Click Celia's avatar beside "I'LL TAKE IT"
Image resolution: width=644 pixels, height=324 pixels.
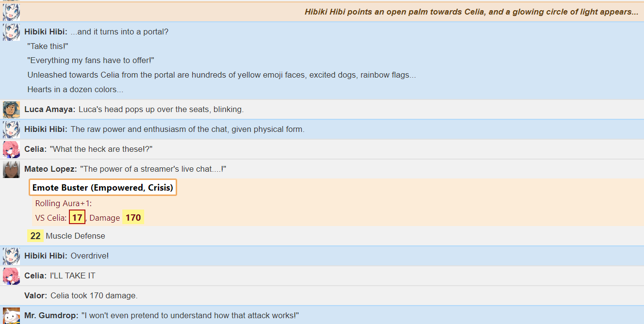(x=11, y=276)
